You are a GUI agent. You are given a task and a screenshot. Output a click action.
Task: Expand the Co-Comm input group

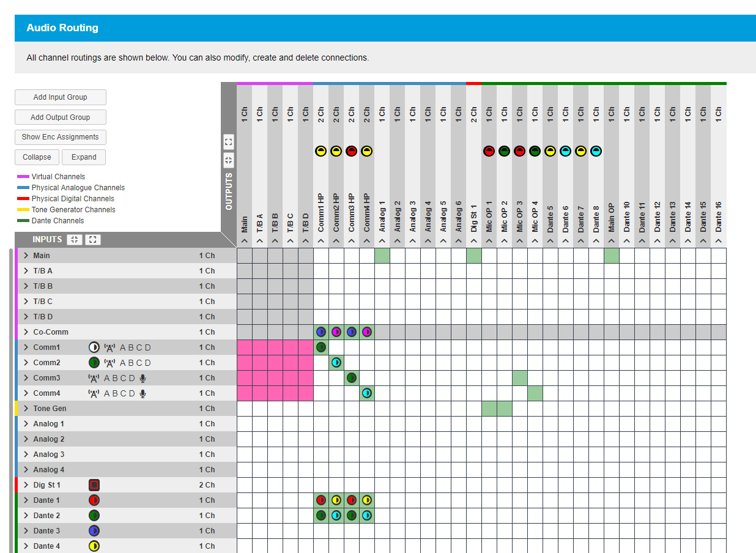click(26, 332)
